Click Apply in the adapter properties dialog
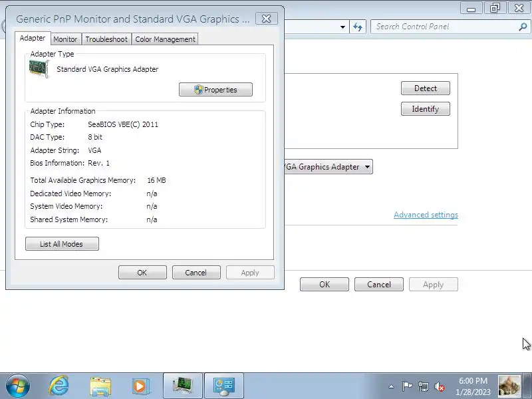Viewport: 532px width, 399px height. tap(250, 273)
